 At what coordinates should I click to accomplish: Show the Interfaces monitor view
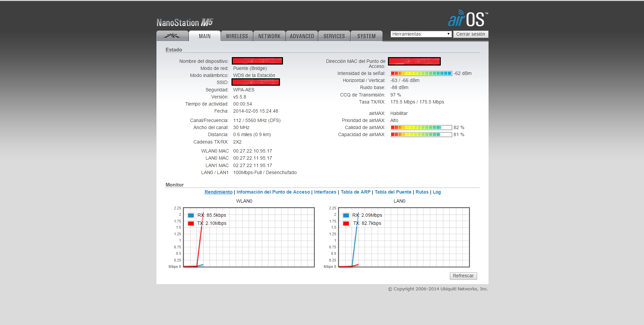(325, 192)
